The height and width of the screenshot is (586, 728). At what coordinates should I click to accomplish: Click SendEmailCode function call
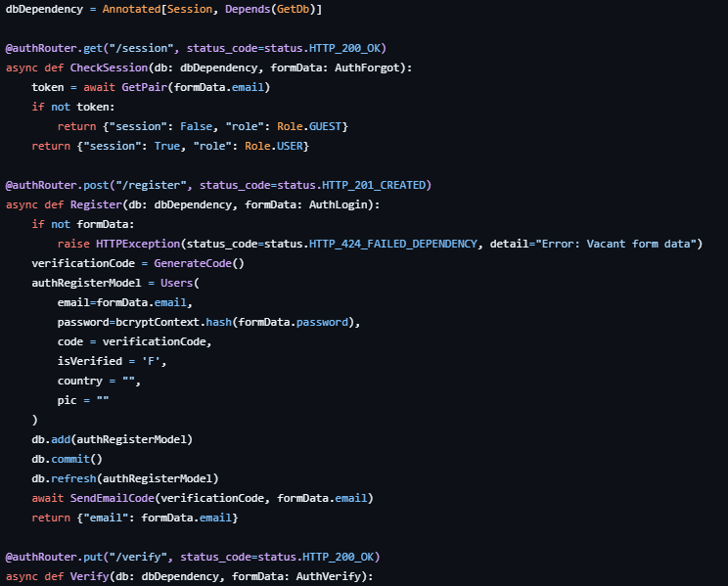click(112, 498)
